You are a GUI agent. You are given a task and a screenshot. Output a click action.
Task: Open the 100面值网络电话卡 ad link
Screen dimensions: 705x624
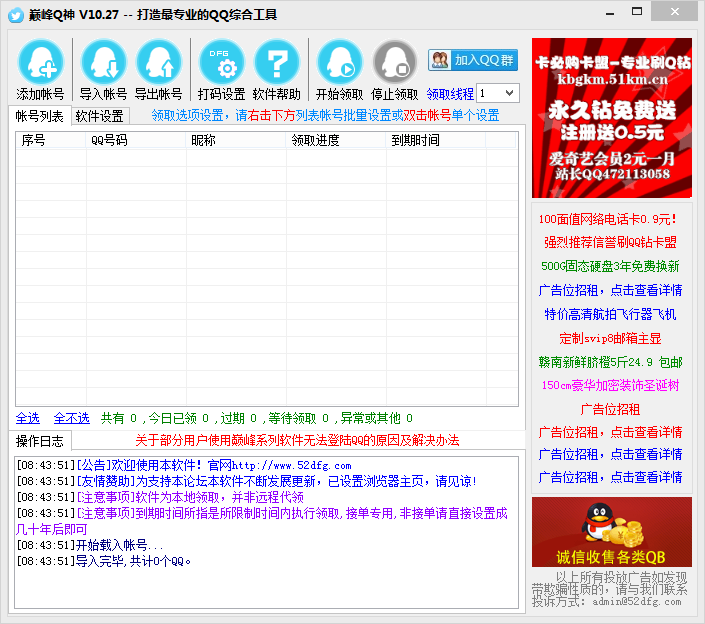[607, 219]
